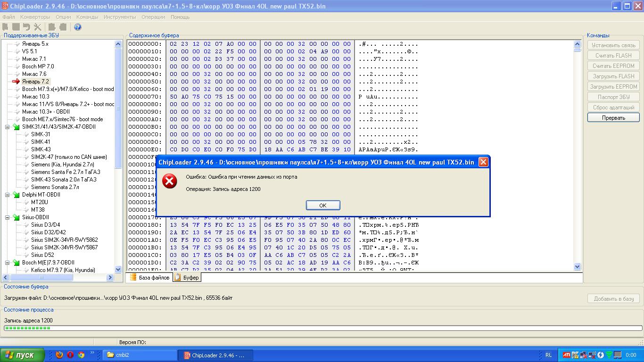Click the ATI tray icon
The height and width of the screenshot is (362, 644).
coord(567,355)
